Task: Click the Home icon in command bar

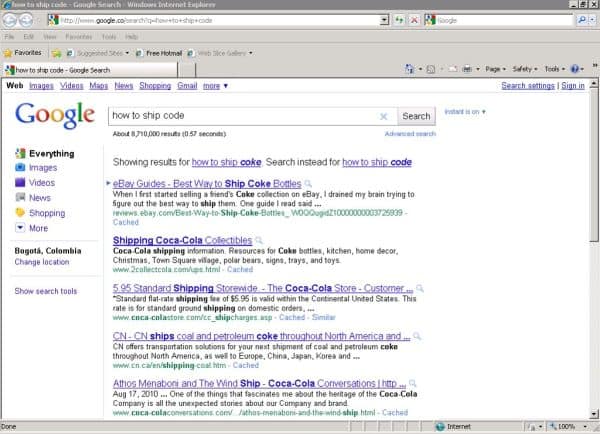Action: 409,69
